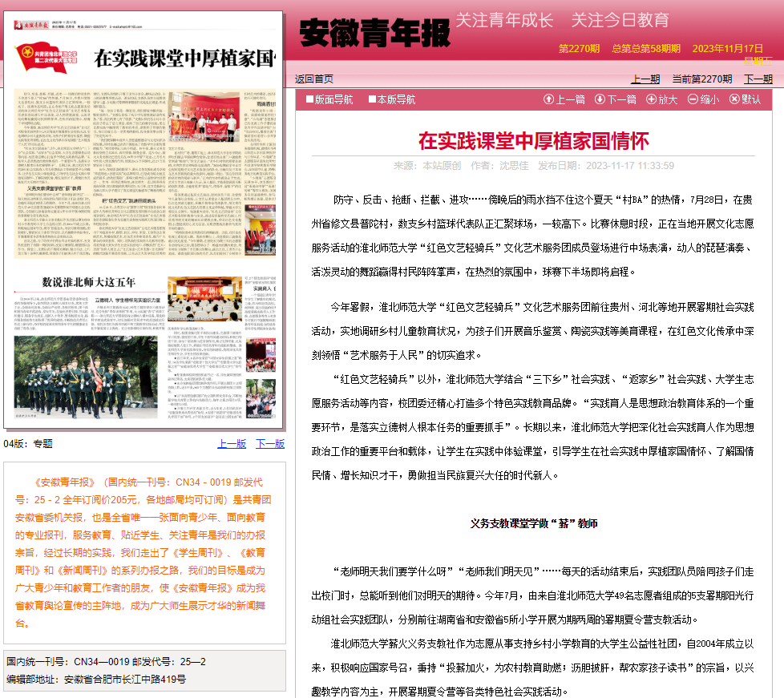The width and height of the screenshot is (784, 698).
Task: Go to previous article via 上一篇 arrow icon
Action: click(x=550, y=98)
